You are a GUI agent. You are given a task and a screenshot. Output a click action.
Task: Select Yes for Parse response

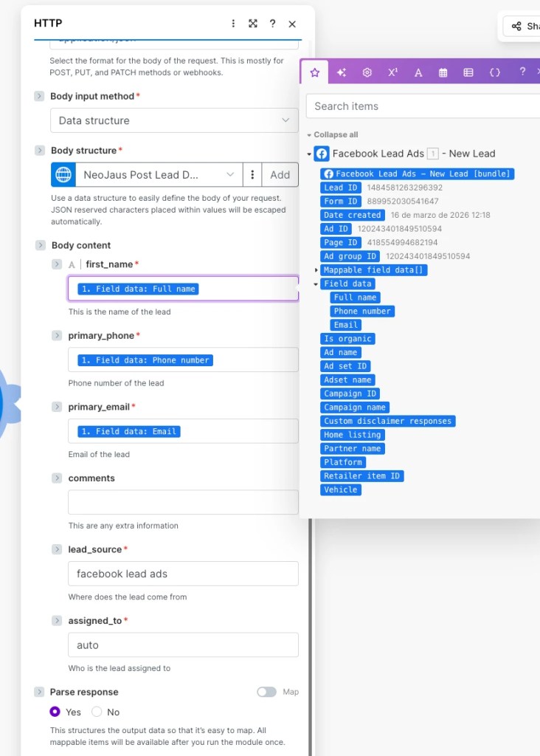tap(55, 712)
